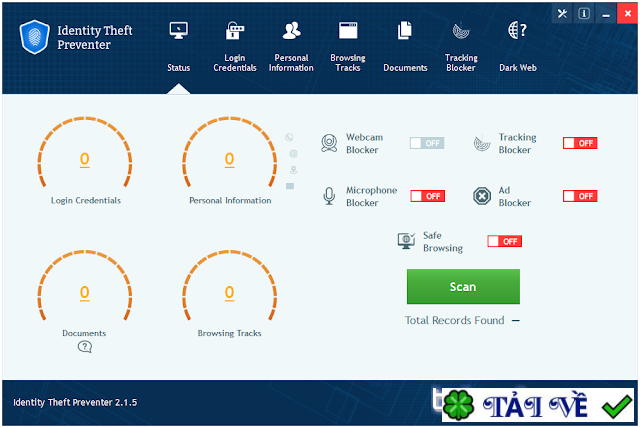Open the info about icon
The height and width of the screenshot is (428, 640).
point(584,14)
